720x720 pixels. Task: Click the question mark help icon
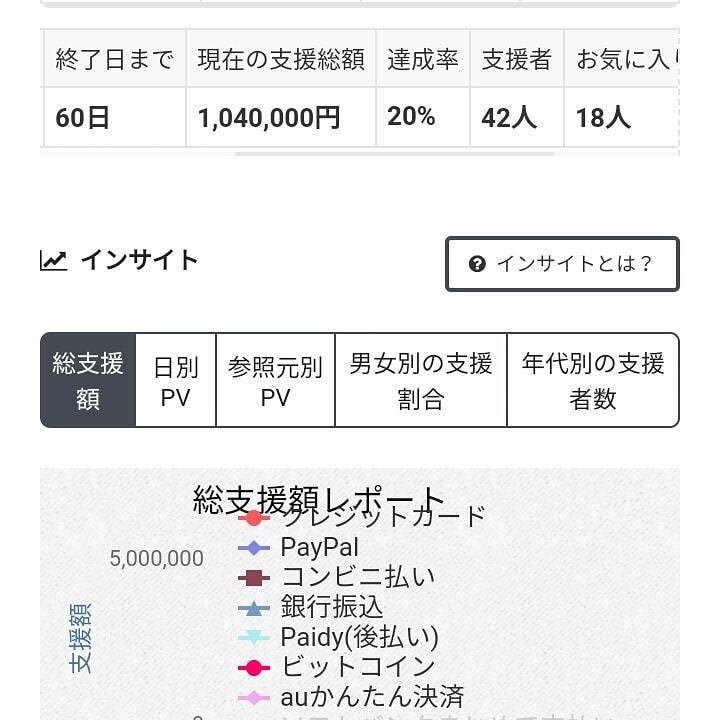477,264
